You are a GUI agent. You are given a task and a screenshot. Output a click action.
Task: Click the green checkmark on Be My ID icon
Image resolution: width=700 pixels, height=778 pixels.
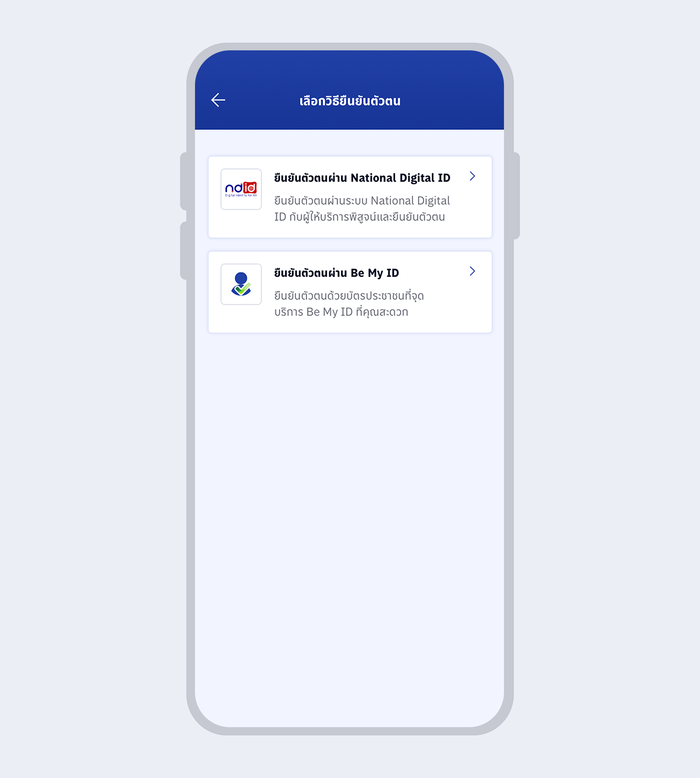point(243,288)
